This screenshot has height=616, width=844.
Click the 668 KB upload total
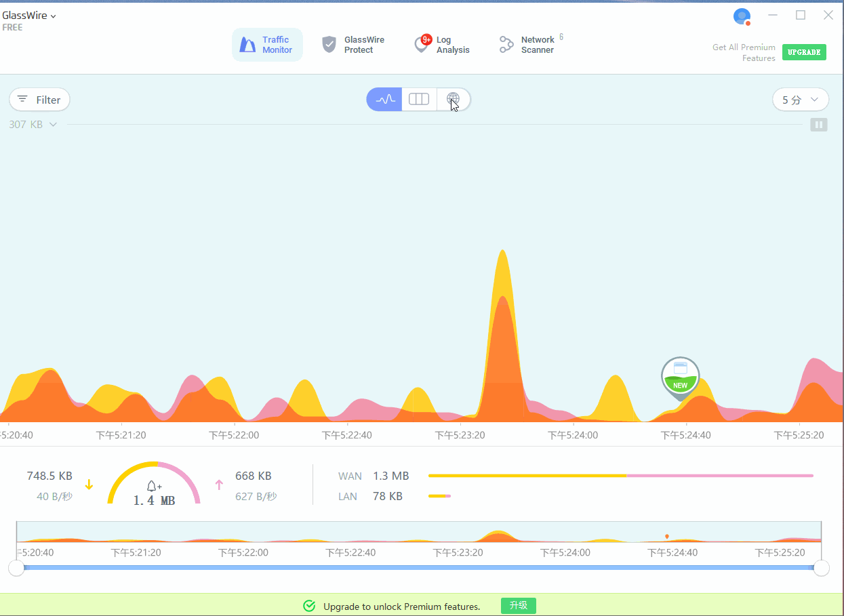coord(254,476)
